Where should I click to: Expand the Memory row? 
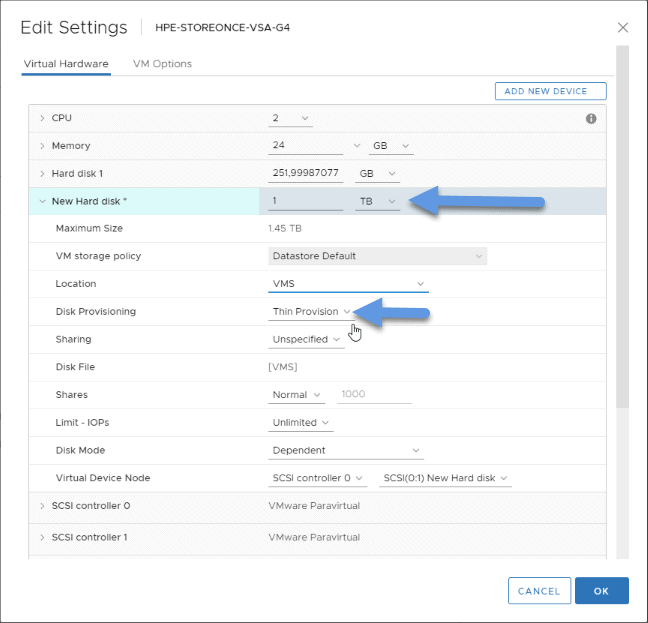(42, 146)
